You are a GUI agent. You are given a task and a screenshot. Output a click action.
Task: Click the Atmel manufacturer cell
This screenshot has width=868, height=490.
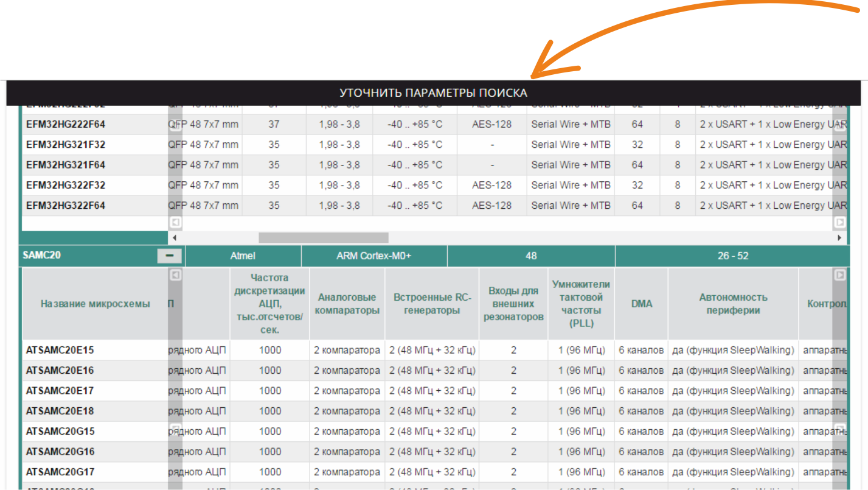[243, 256]
